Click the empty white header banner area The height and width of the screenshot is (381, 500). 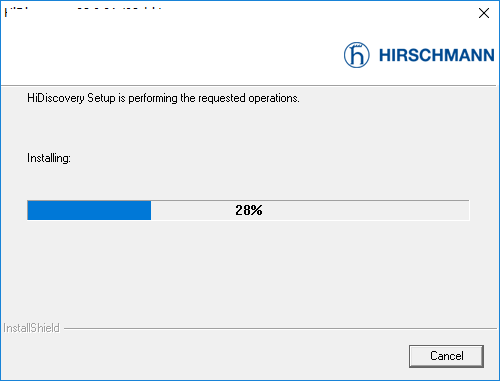(x=167, y=53)
